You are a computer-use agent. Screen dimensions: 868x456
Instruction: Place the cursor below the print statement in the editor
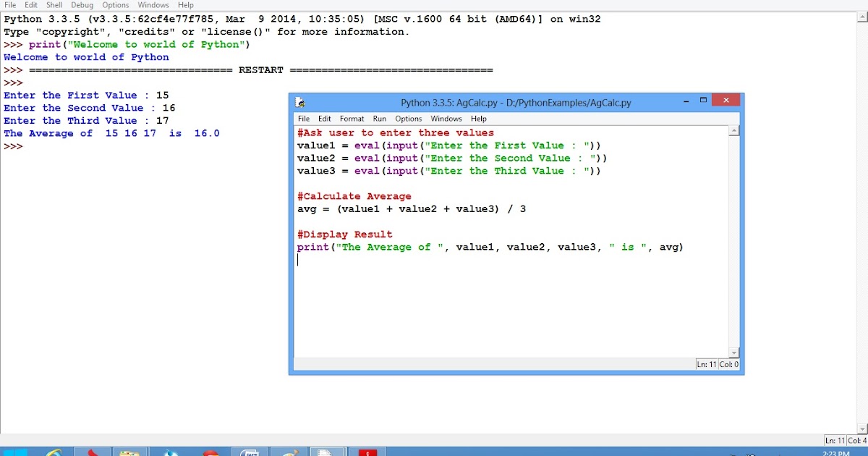click(298, 259)
